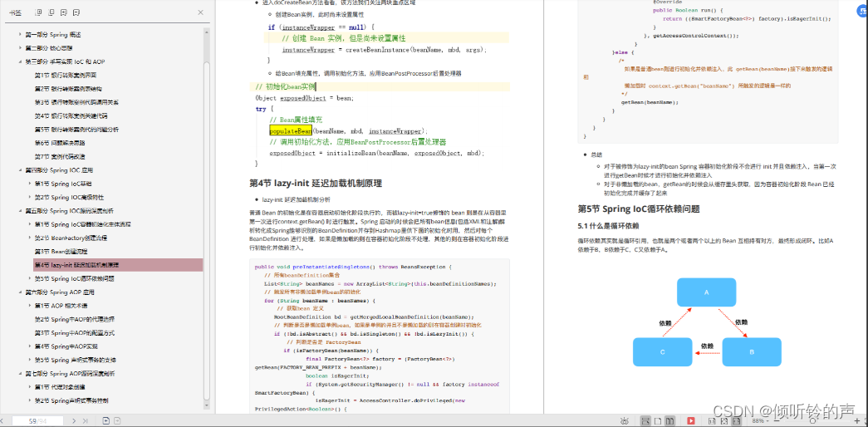This screenshot has width=868, height=427.
Task: Go to the previous page arrow
Action: pyautogui.click(x=2, y=421)
